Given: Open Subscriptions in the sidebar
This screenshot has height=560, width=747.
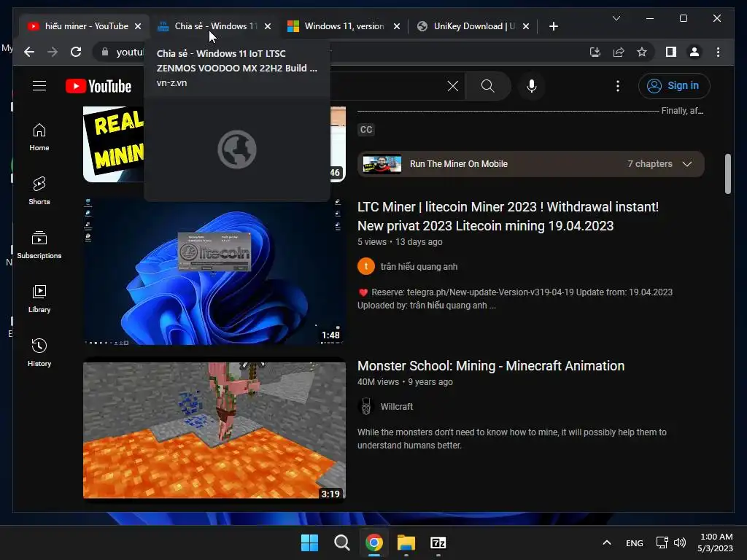Looking at the screenshot, I should (x=39, y=245).
